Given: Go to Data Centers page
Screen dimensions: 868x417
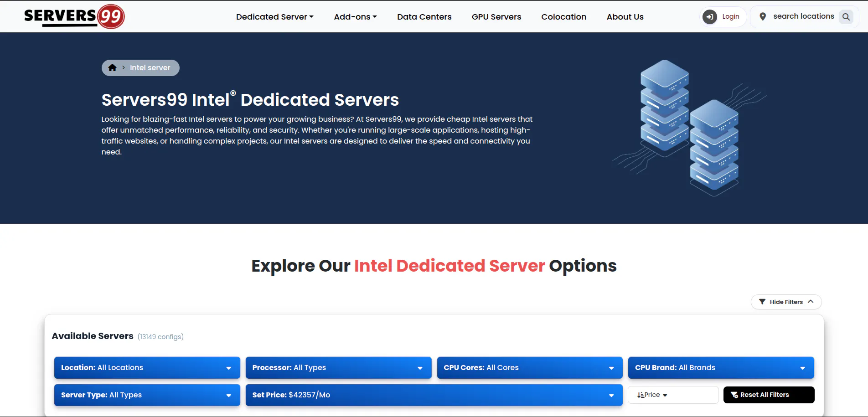Looking at the screenshot, I should 424,17.
